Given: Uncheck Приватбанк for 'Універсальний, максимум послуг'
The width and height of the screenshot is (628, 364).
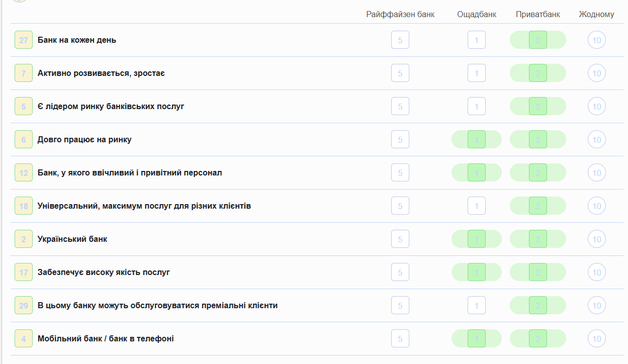Looking at the screenshot, I should click(x=537, y=206).
